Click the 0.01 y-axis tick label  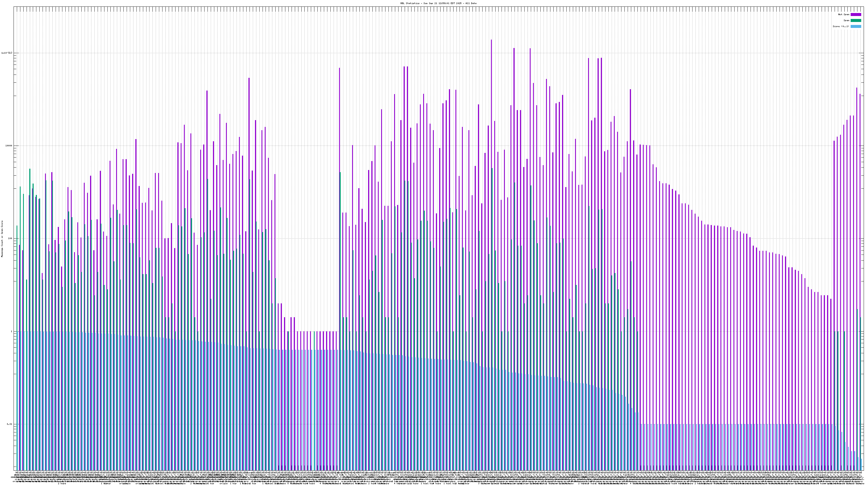pos(9,424)
